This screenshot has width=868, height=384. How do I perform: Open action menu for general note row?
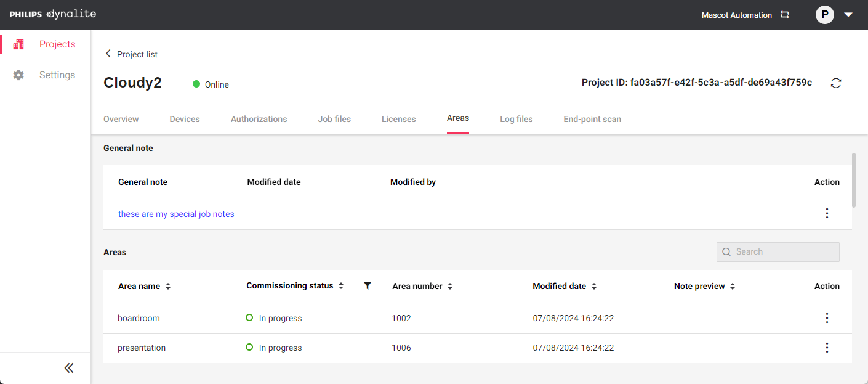(827, 213)
